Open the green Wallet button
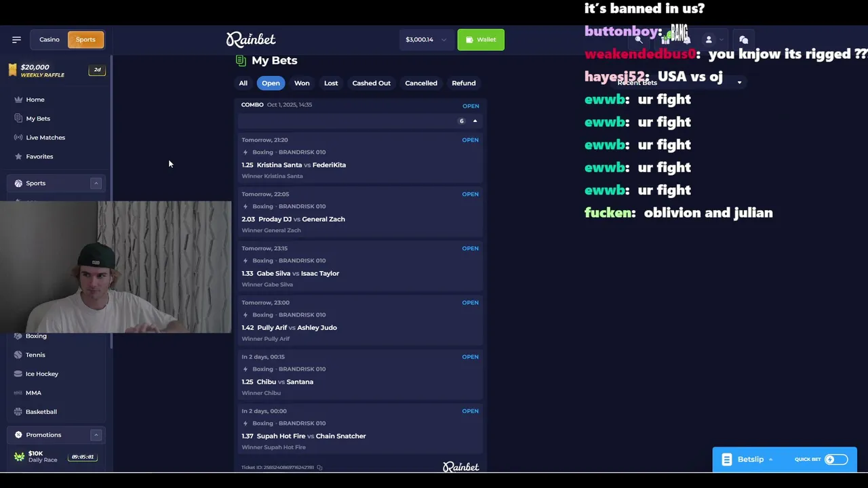868x488 pixels. 481,39
